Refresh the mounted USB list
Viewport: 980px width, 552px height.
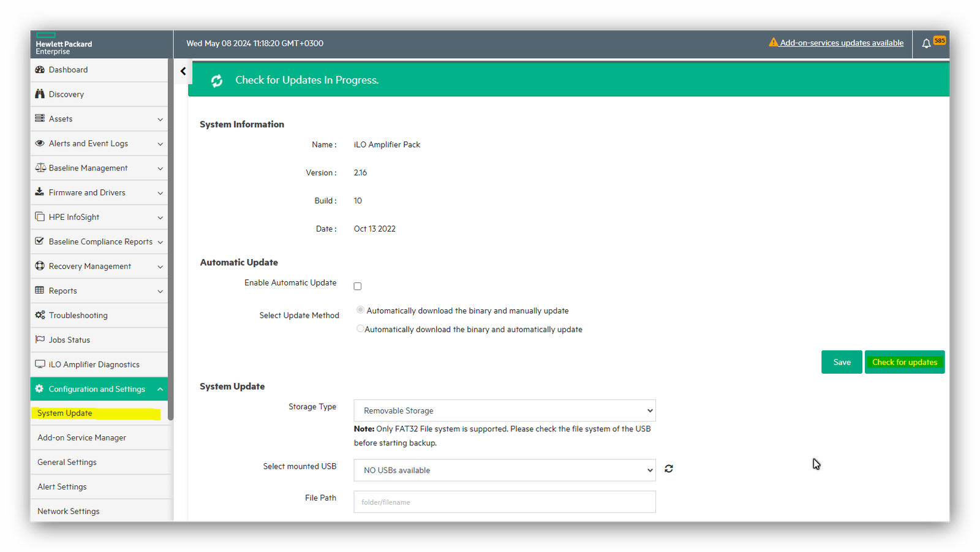[669, 469]
